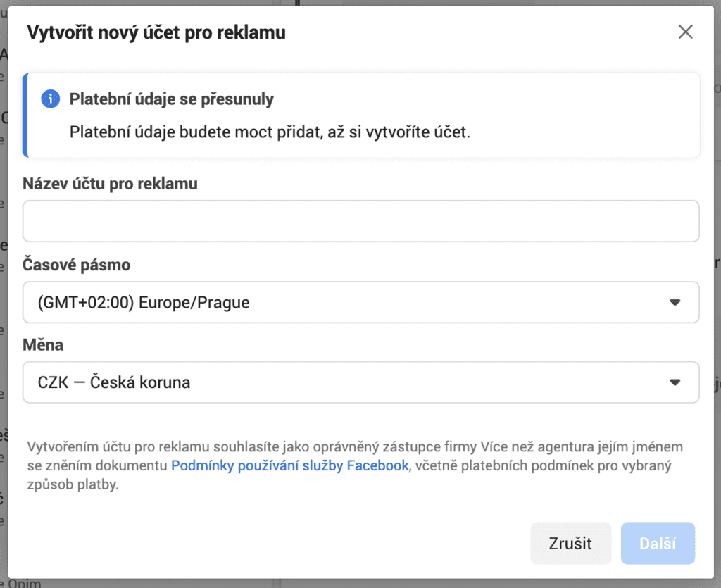Screen dimensions: 721x588
Task: Click the banner text about adding payment details
Action: click(x=269, y=132)
